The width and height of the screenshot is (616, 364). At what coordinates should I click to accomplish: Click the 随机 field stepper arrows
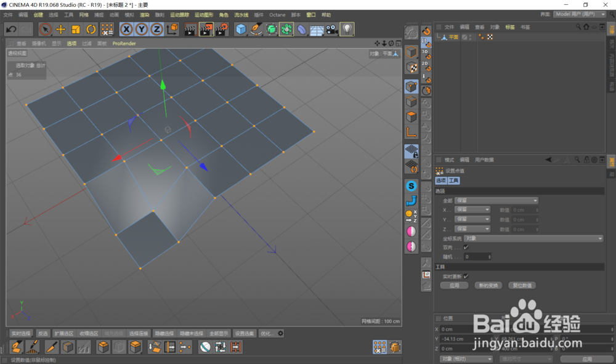pos(490,257)
